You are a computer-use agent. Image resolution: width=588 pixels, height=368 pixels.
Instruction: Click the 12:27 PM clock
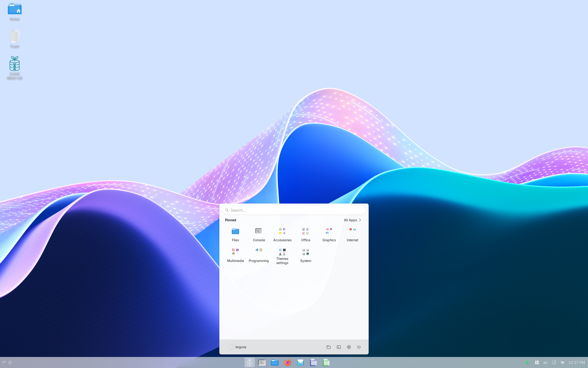(x=577, y=362)
